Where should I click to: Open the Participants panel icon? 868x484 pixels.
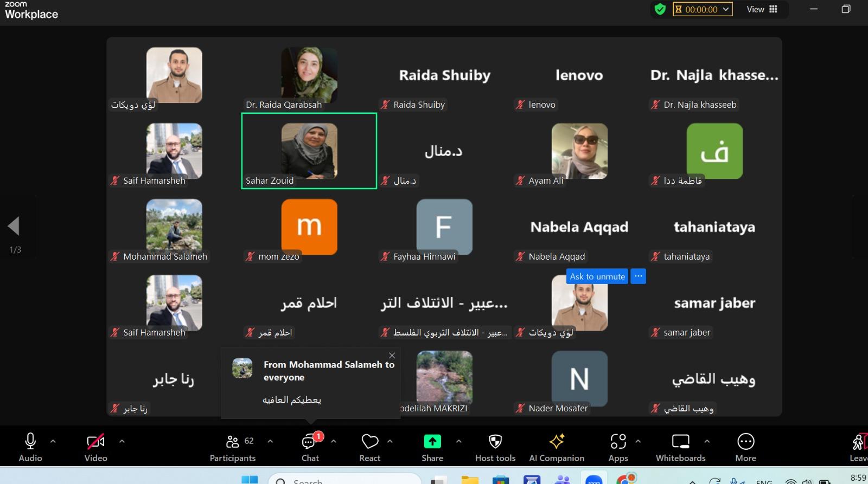click(x=233, y=442)
